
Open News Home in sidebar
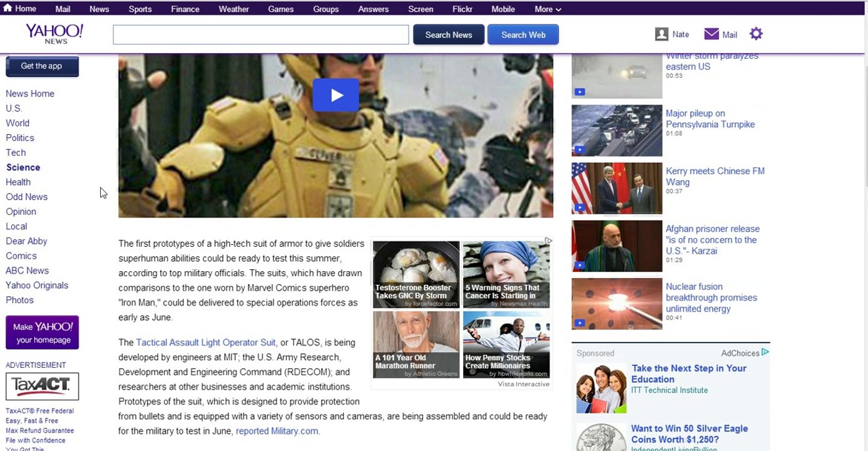[30, 94]
